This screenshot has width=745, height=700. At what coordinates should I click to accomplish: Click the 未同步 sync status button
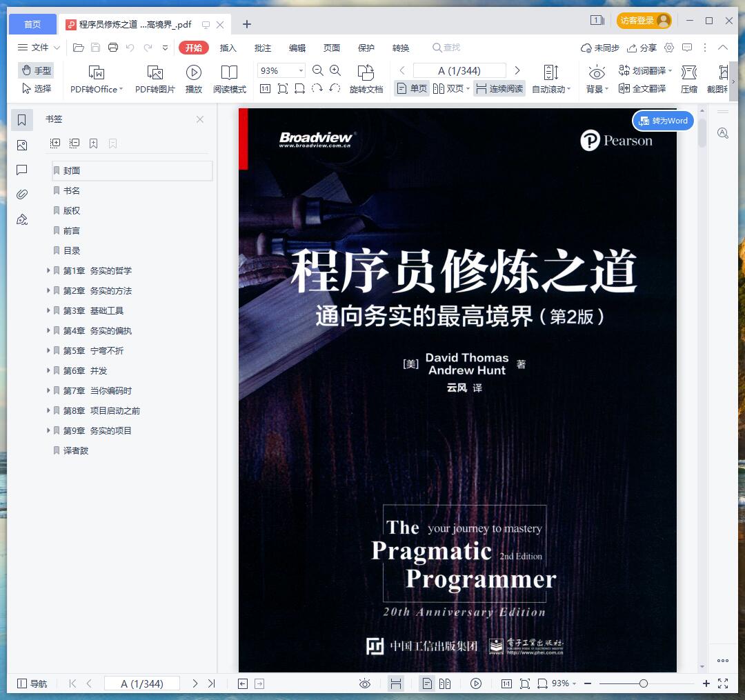(x=600, y=48)
